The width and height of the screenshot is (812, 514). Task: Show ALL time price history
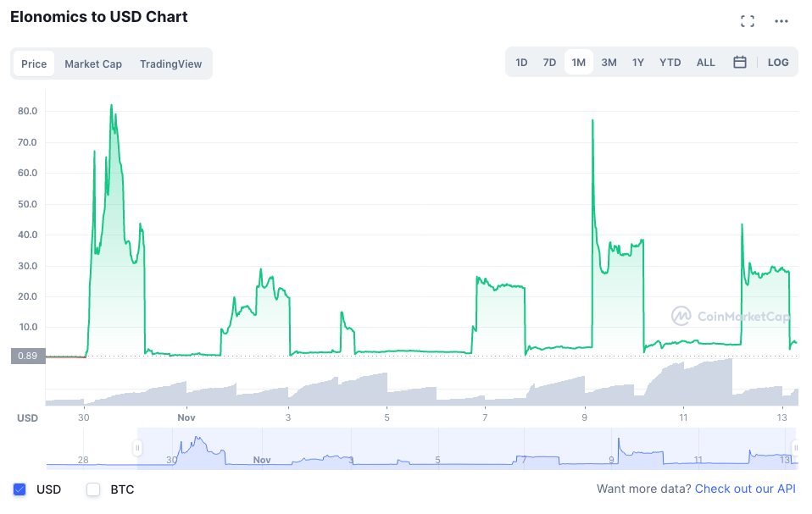coord(706,63)
